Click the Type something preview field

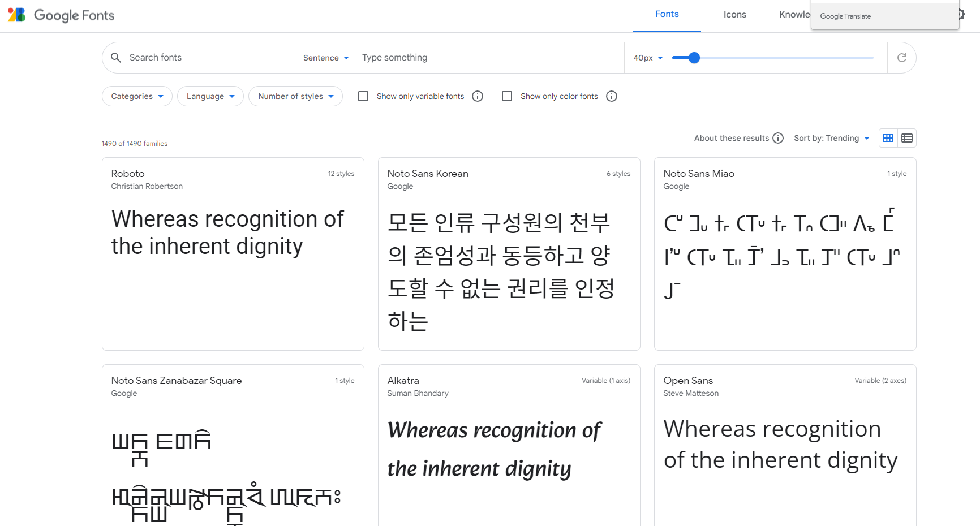coord(489,58)
